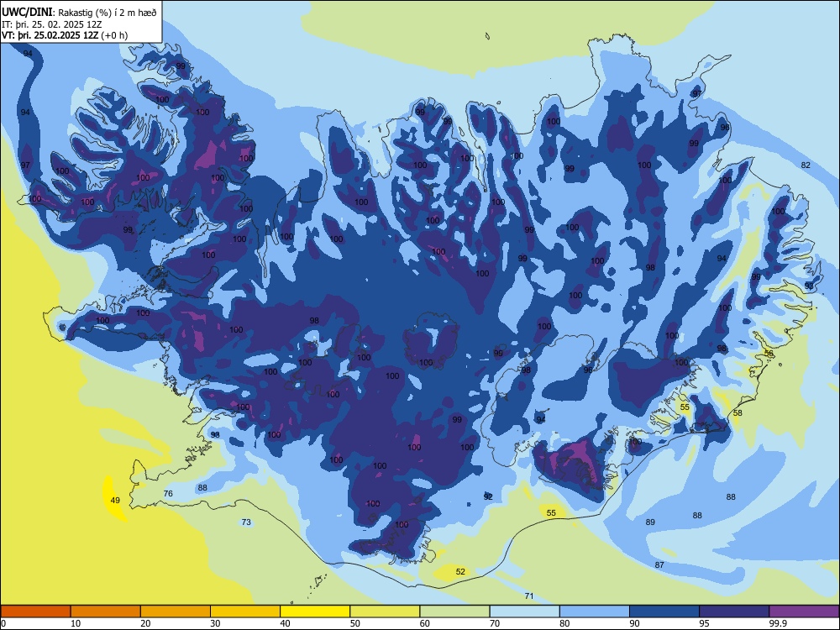Select the 71 value in the southern sea

pyautogui.click(x=529, y=596)
